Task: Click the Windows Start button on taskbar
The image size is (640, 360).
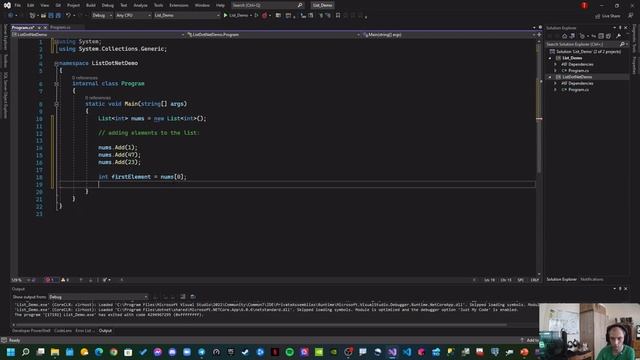Action: tap(11, 352)
